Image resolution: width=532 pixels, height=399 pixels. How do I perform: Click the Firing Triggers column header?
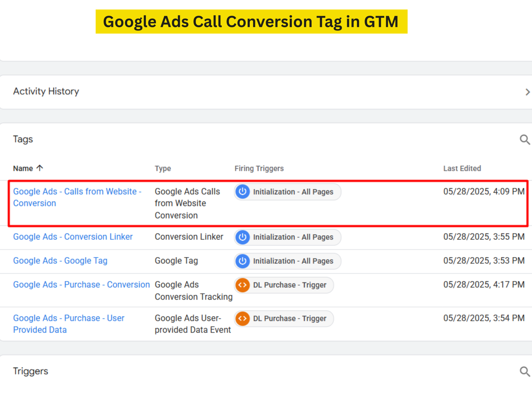point(259,168)
